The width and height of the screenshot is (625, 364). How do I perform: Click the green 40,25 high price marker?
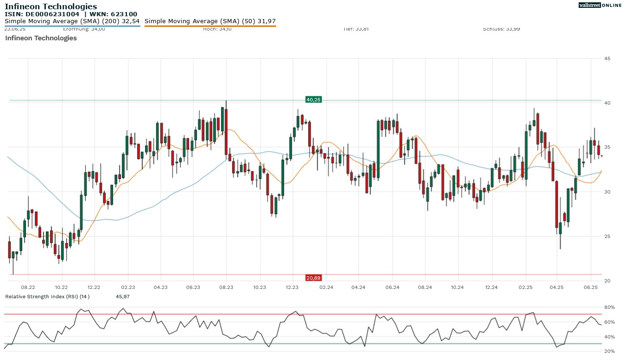[314, 100]
